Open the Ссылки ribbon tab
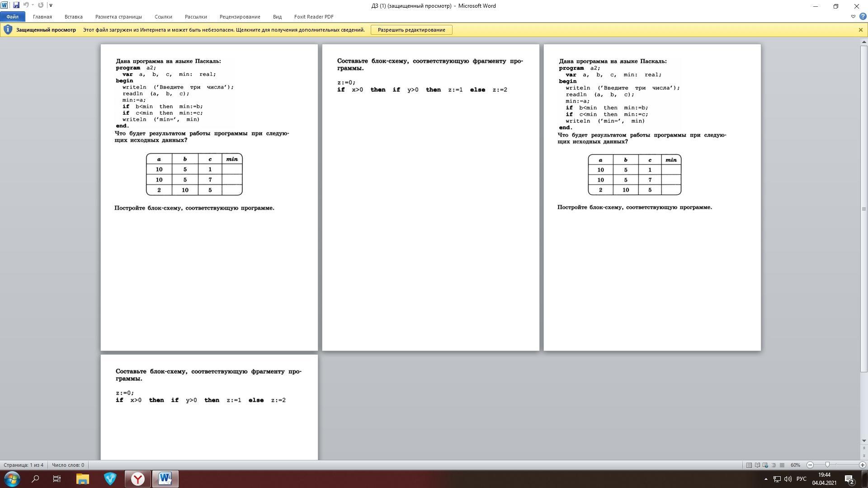Image resolution: width=868 pixels, height=488 pixels. [x=163, y=17]
